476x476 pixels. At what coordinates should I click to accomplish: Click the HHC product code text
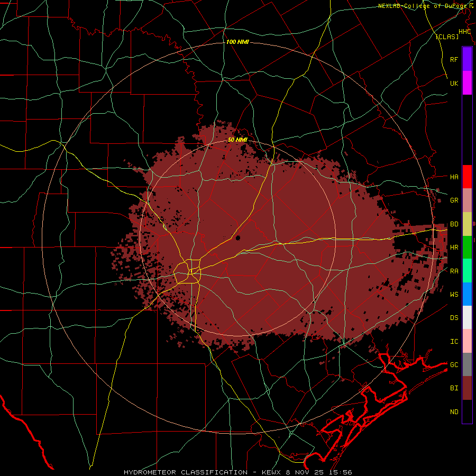point(465,32)
